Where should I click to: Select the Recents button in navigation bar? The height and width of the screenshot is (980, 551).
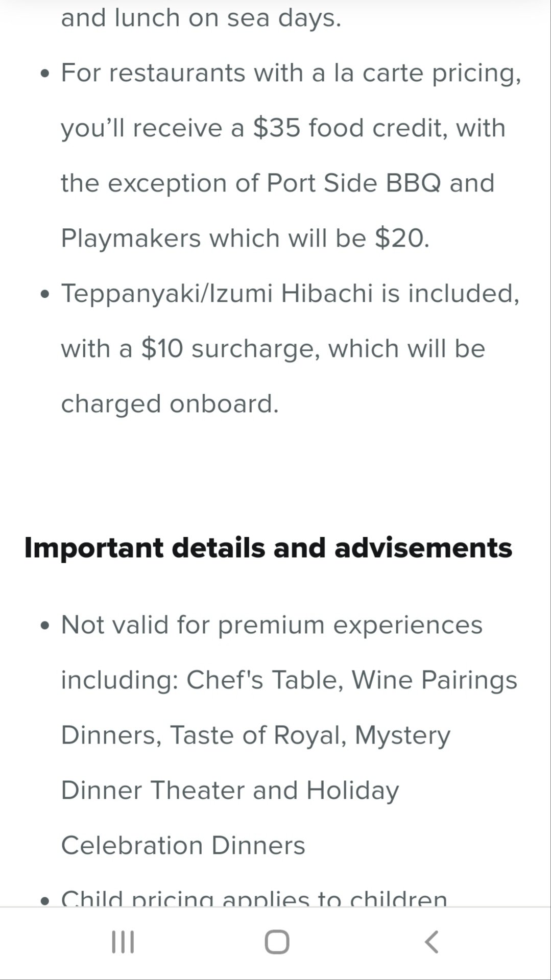tap(122, 942)
